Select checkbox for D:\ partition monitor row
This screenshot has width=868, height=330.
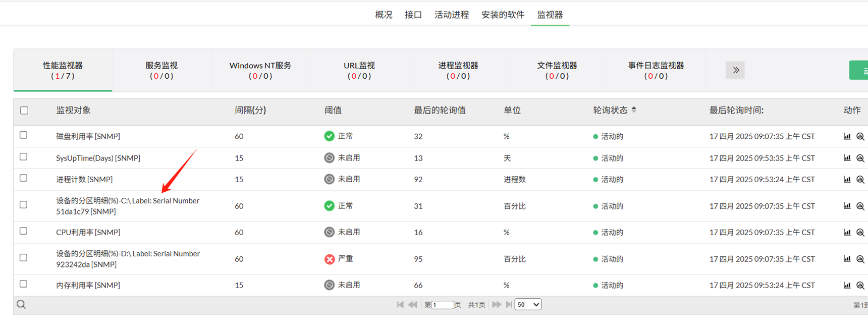pos(24,258)
